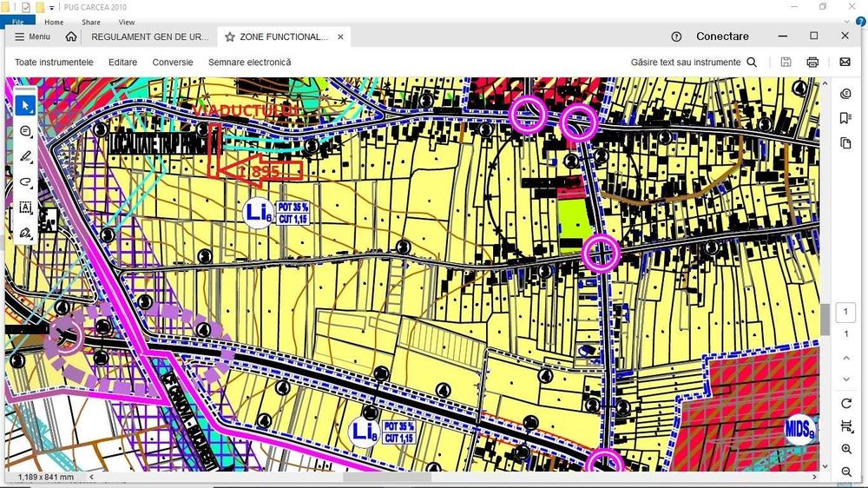Open Editare tools

tap(123, 62)
